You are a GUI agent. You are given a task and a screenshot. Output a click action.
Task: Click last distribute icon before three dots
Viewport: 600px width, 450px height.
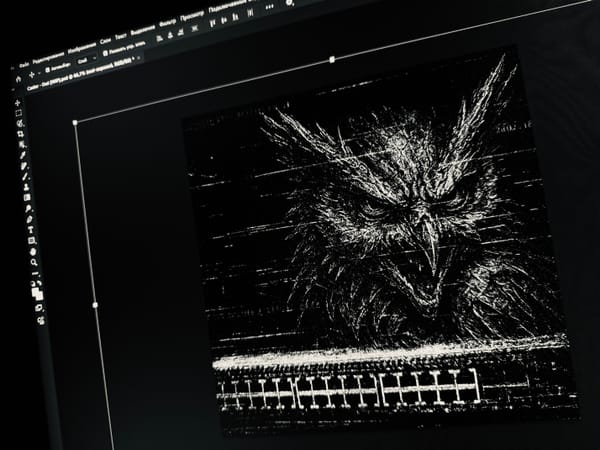pos(250,13)
